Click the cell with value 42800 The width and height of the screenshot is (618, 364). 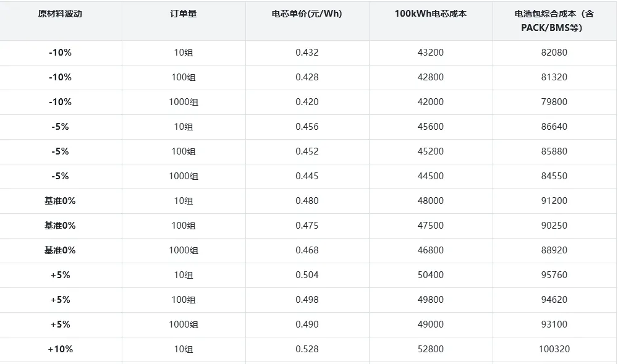431,77
